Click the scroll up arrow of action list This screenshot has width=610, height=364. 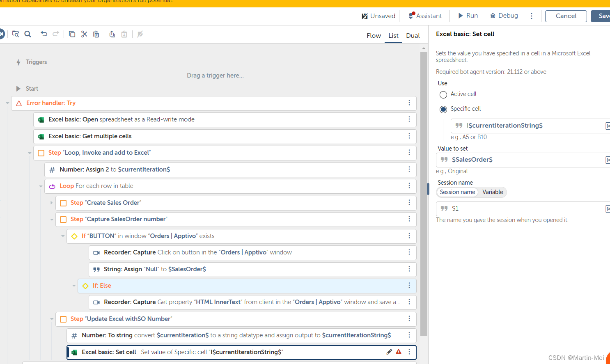pos(424,48)
